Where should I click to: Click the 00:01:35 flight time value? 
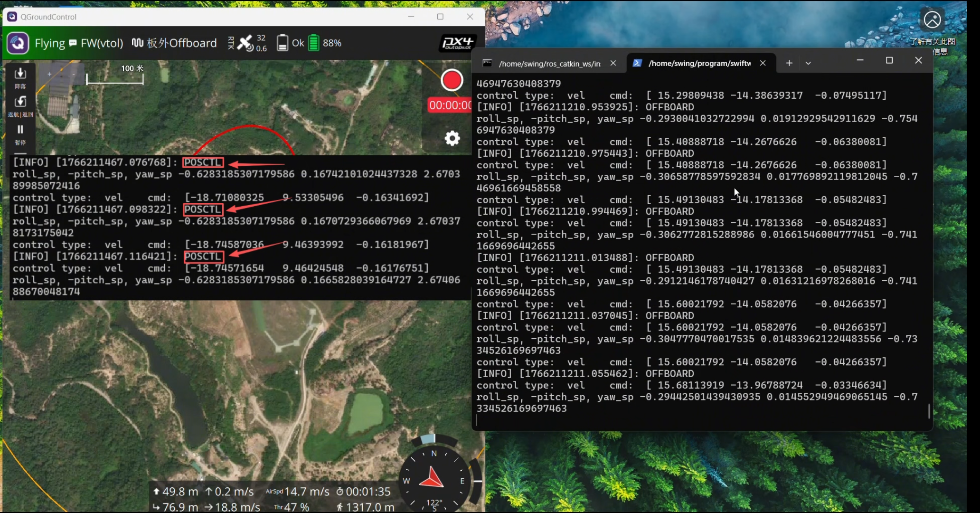pyautogui.click(x=368, y=492)
